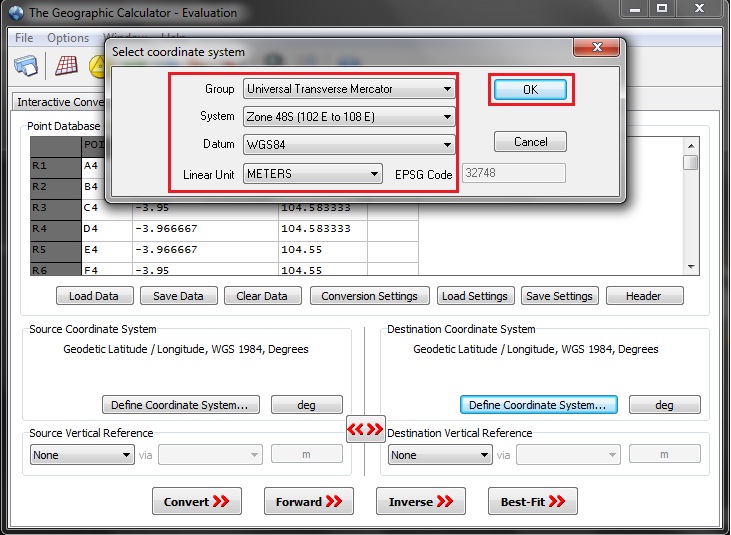This screenshot has width=731, height=535.
Task: Click the Convert button
Action: click(197, 501)
